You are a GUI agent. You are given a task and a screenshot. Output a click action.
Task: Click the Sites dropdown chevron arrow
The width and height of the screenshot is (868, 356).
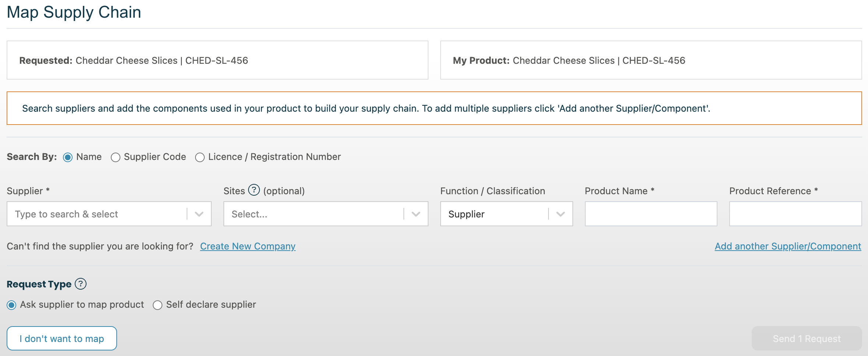click(x=416, y=214)
